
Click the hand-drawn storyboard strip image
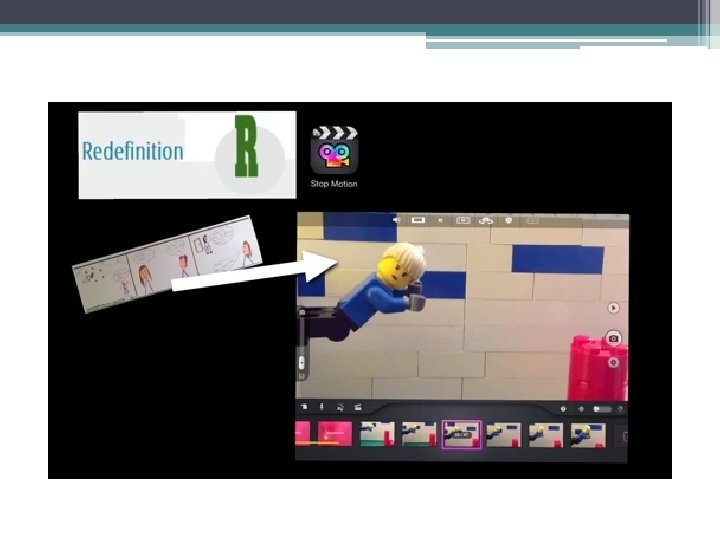click(167, 264)
